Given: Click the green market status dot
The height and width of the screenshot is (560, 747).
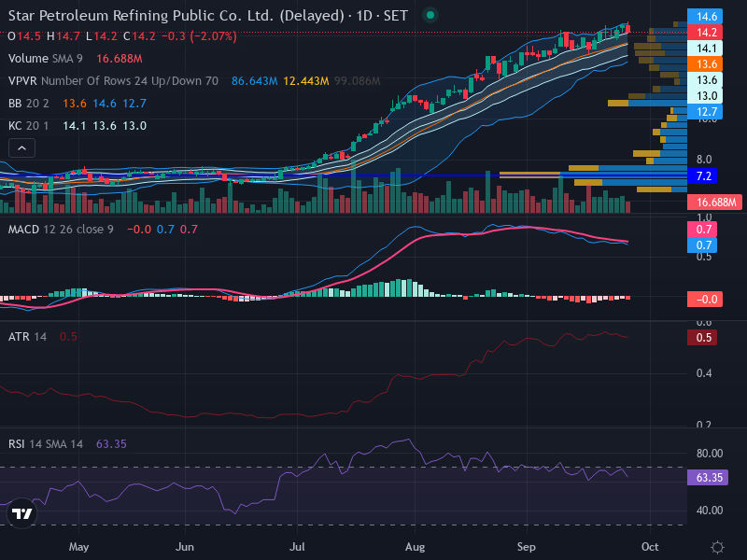Looking at the screenshot, I should [430, 15].
